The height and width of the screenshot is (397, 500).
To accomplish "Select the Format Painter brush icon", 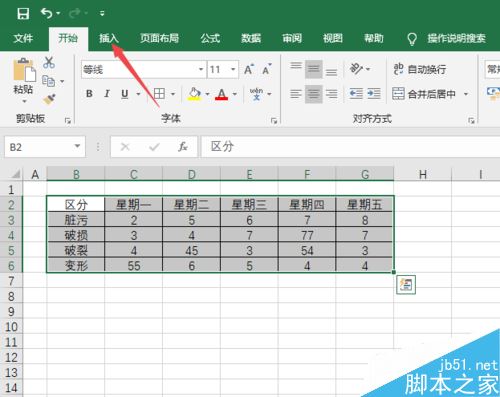I will [x=49, y=99].
